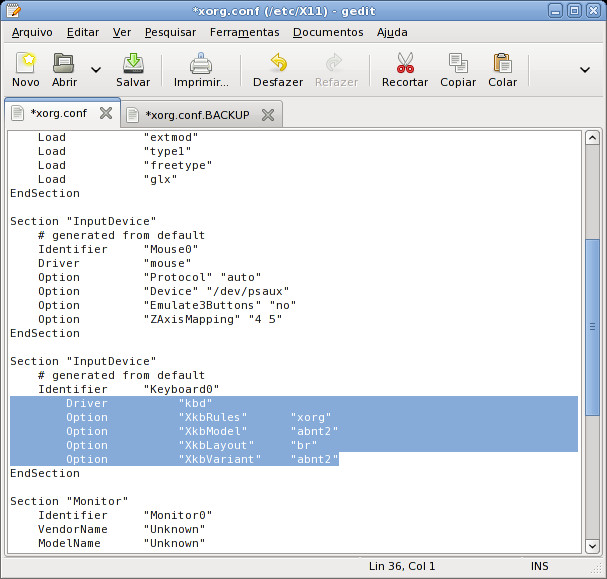Screen dimensions: 607x579
Task: Save the file with Salvar
Action: (133, 70)
